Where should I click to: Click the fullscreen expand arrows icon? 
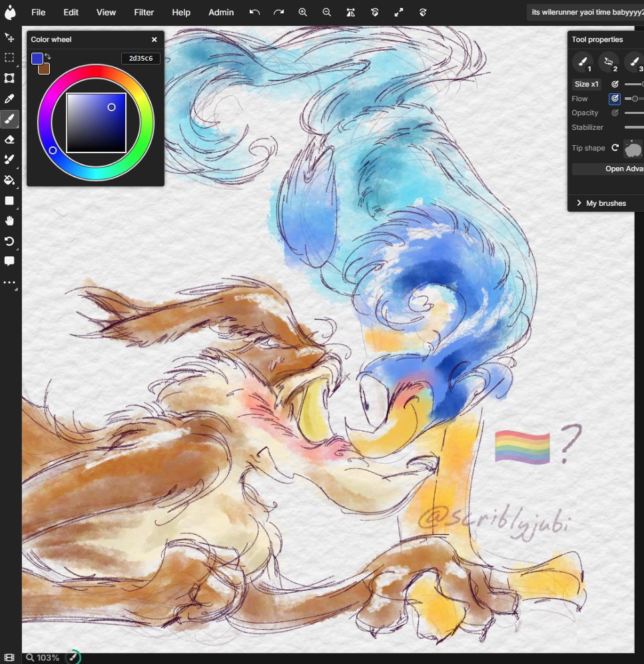tap(398, 12)
